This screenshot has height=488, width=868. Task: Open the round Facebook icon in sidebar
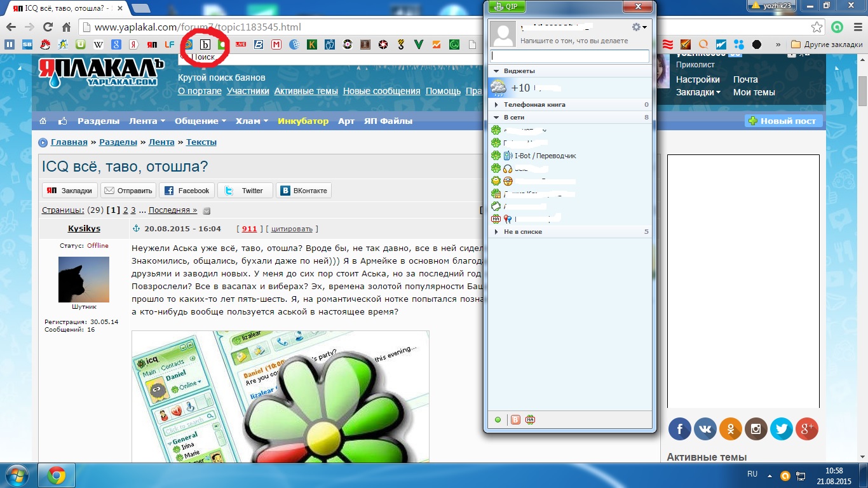tap(679, 430)
